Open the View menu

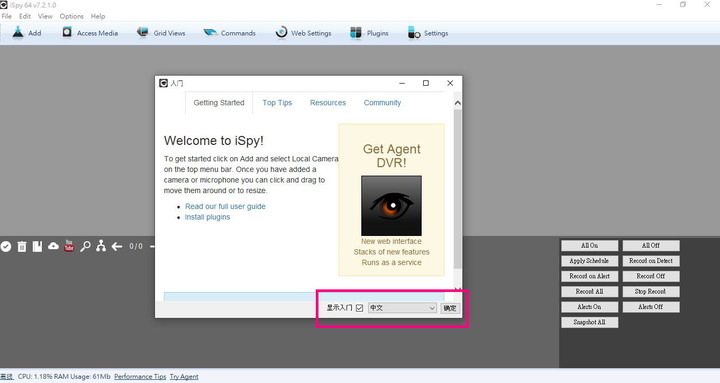coord(45,16)
